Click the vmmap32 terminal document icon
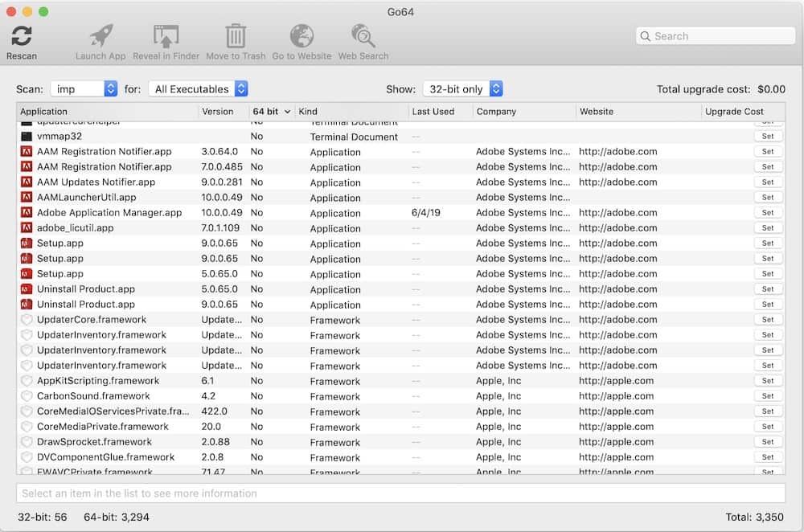The image size is (804, 532). click(x=27, y=137)
